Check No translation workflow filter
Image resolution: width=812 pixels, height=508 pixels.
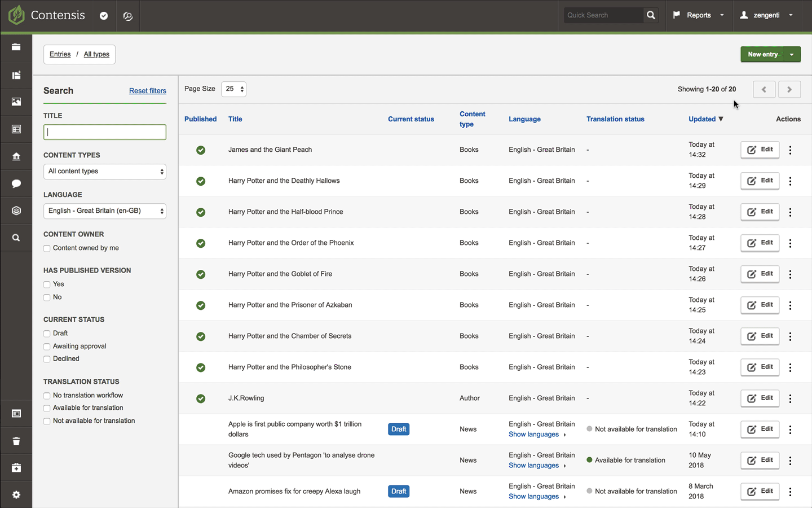tap(47, 396)
